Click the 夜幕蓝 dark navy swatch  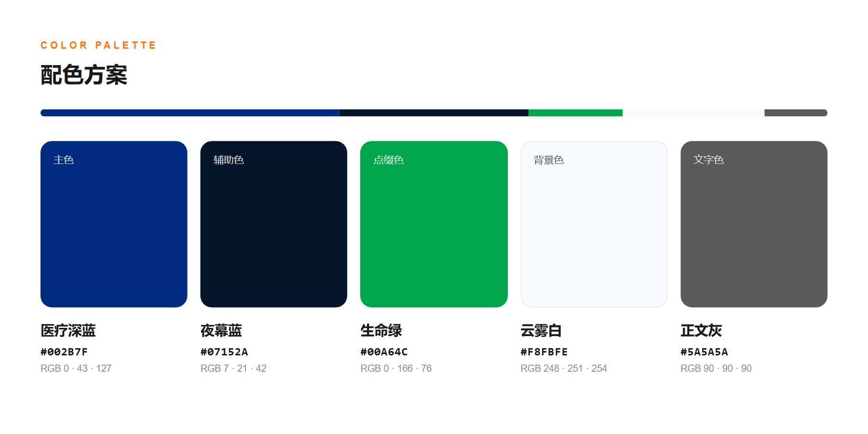[x=274, y=224]
